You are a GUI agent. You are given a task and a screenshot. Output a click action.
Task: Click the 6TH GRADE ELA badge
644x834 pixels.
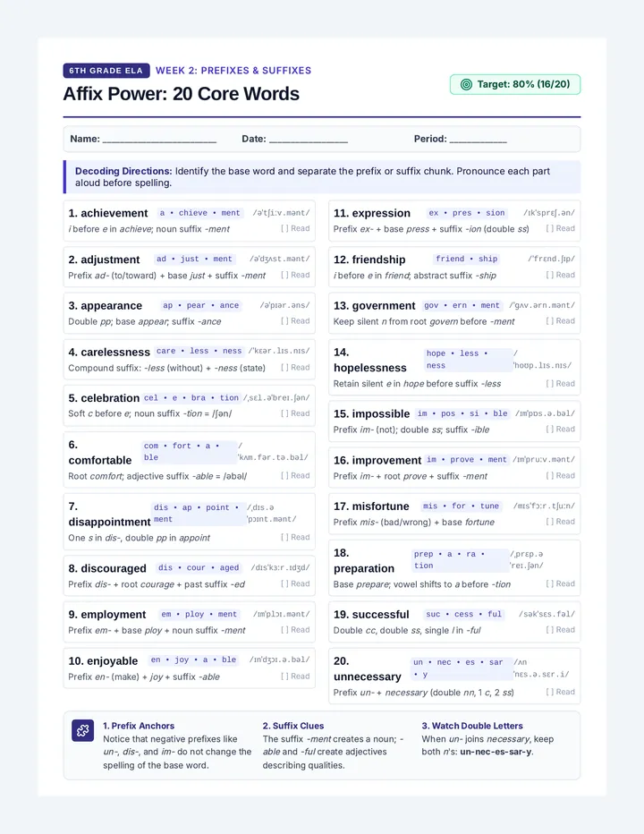106,71
